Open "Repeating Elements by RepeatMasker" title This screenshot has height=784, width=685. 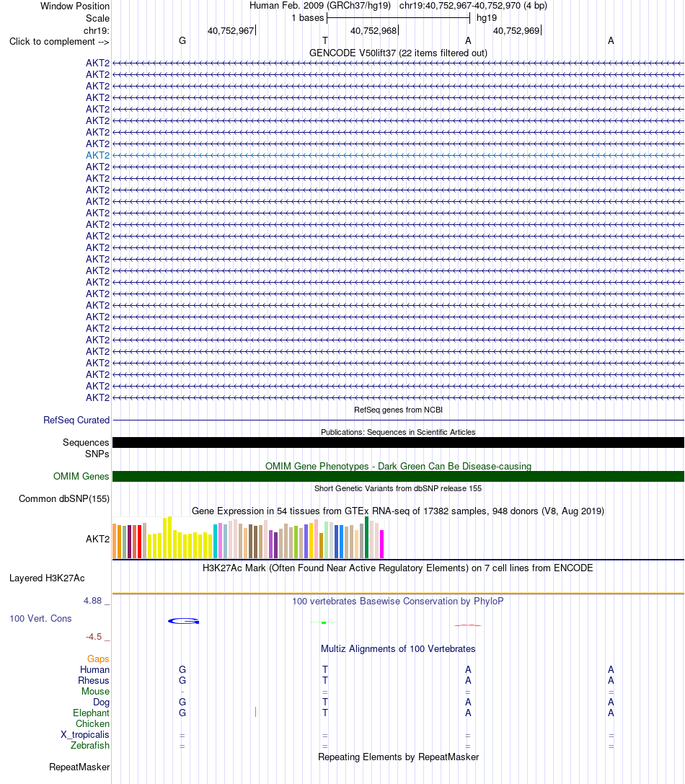click(x=398, y=757)
